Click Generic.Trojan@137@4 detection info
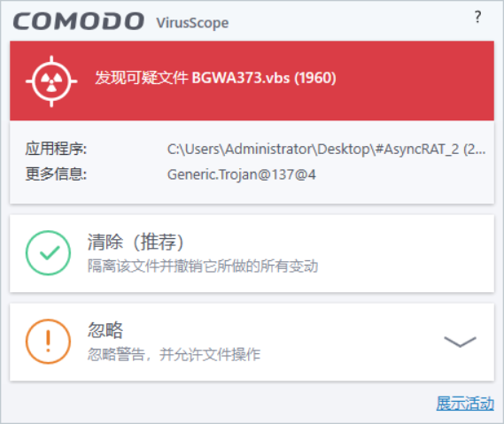504x424 pixels. click(x=242, y=174)
